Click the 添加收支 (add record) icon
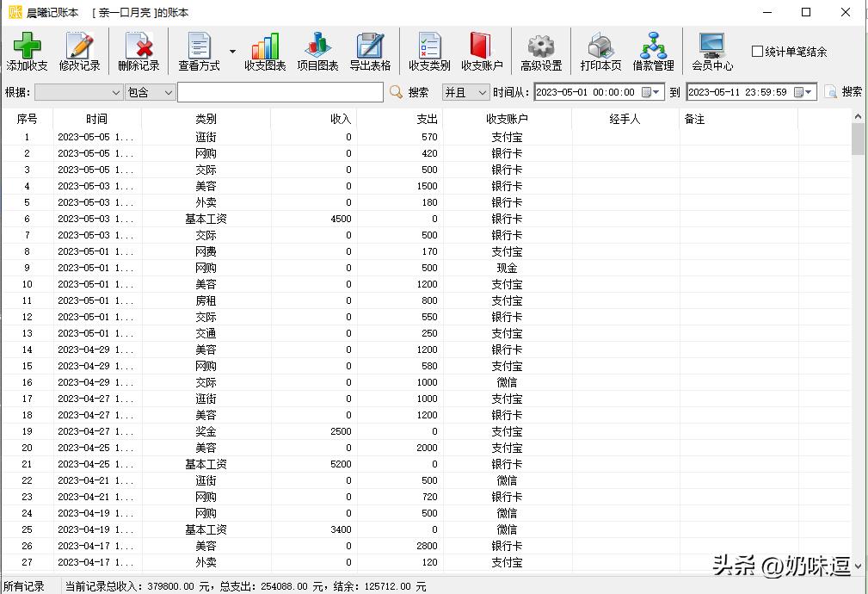 27,50
